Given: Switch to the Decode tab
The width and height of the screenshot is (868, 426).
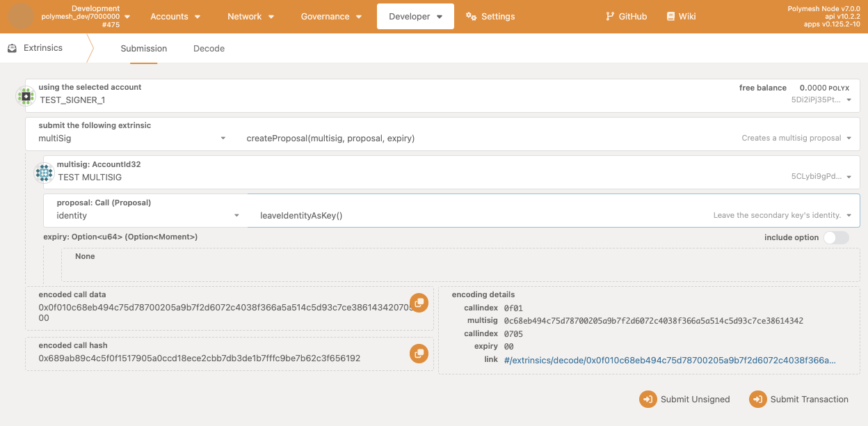Looking at the screenshot, I should click(x=209, y=49).
